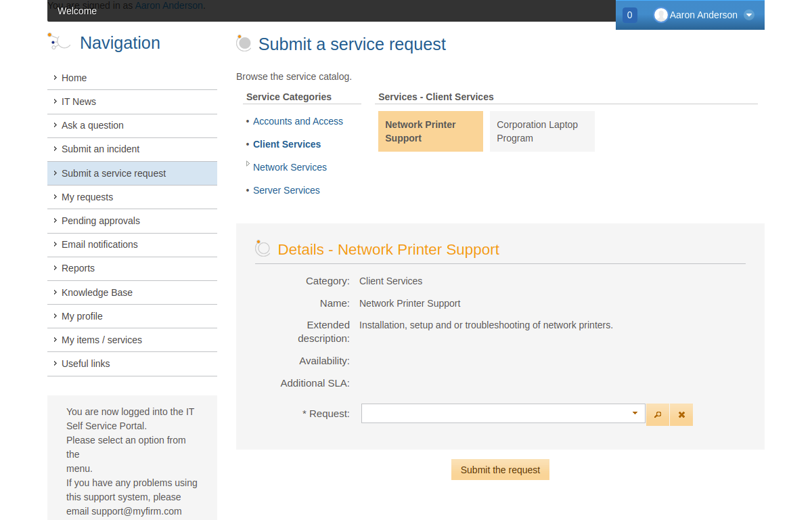812x520 pixels.
Task: Navigate to Pending approvals
Action: click(101, 221)
